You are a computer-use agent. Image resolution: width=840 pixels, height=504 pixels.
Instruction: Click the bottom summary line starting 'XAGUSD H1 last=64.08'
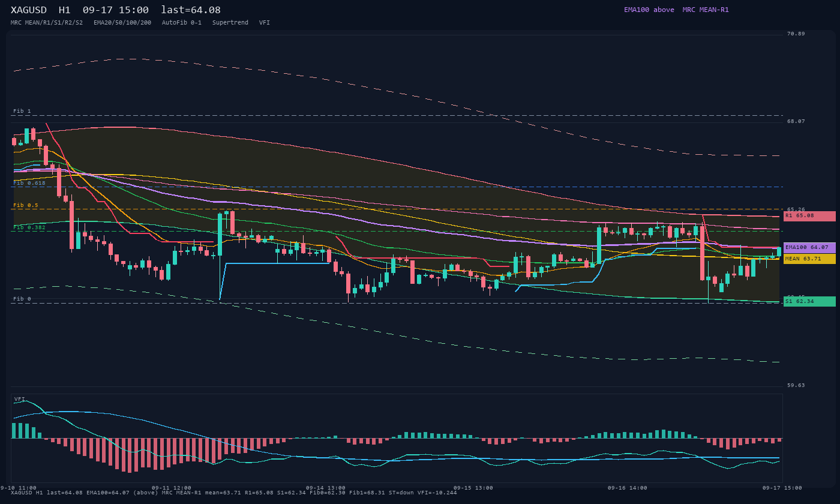tap(234, 493)
